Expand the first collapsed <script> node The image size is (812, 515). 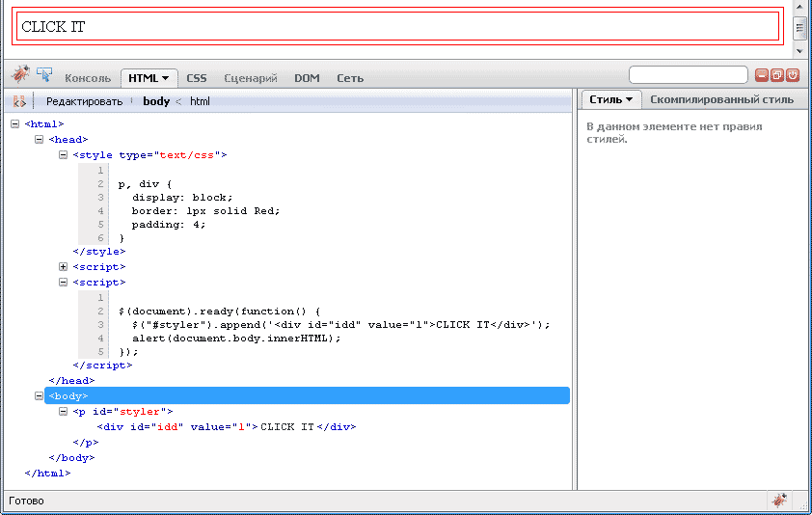click(64, 267)
